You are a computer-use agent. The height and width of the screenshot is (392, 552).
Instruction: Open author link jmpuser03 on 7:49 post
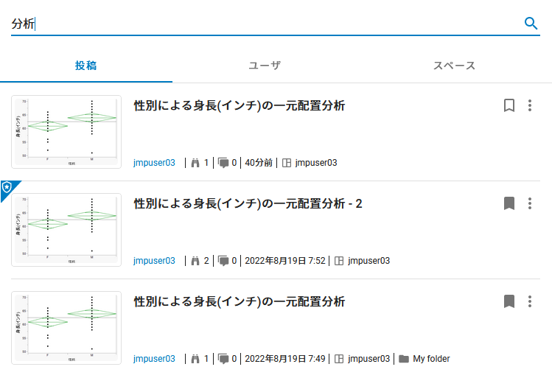coord(154,359)
